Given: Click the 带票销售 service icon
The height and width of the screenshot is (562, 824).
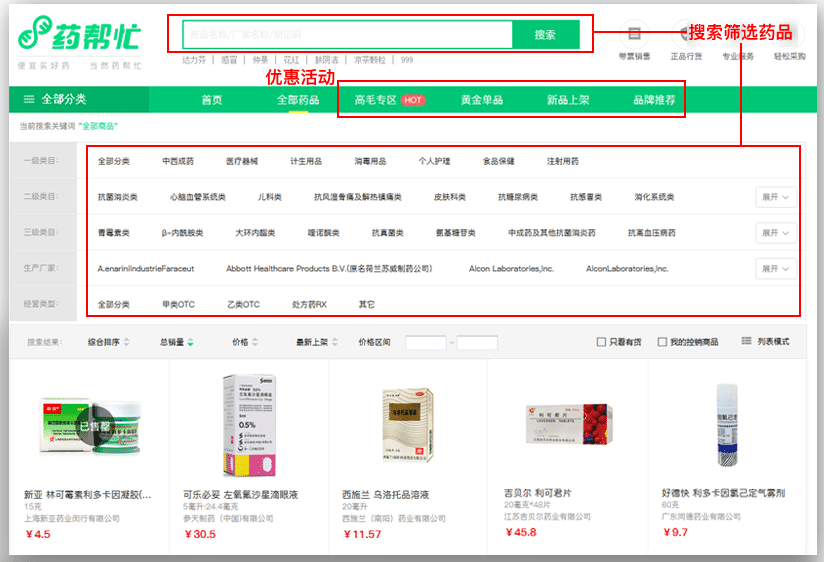Looking at the screenshot, I should (x=634, y=34).
